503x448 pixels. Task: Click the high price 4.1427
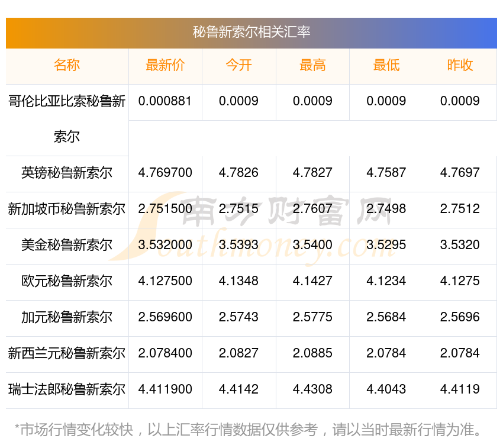click(312, 281)
